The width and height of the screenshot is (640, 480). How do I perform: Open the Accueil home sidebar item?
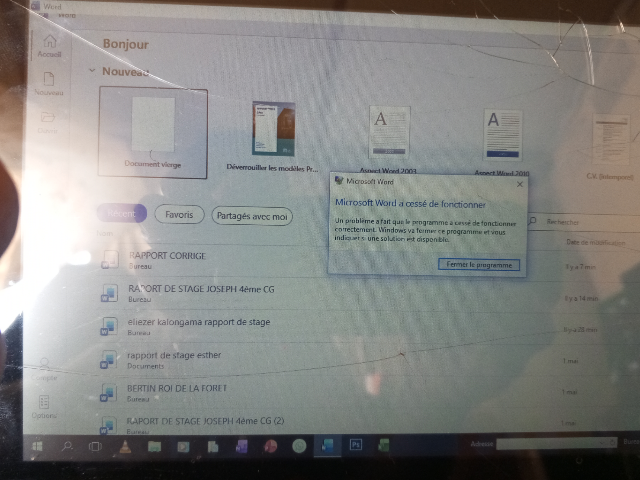(x=49, y=46)
